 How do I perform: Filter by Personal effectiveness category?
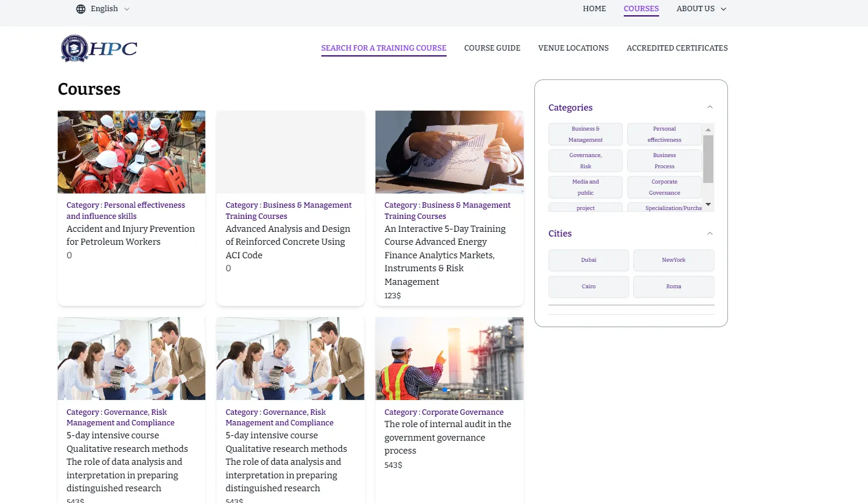[x=664, y=134]
